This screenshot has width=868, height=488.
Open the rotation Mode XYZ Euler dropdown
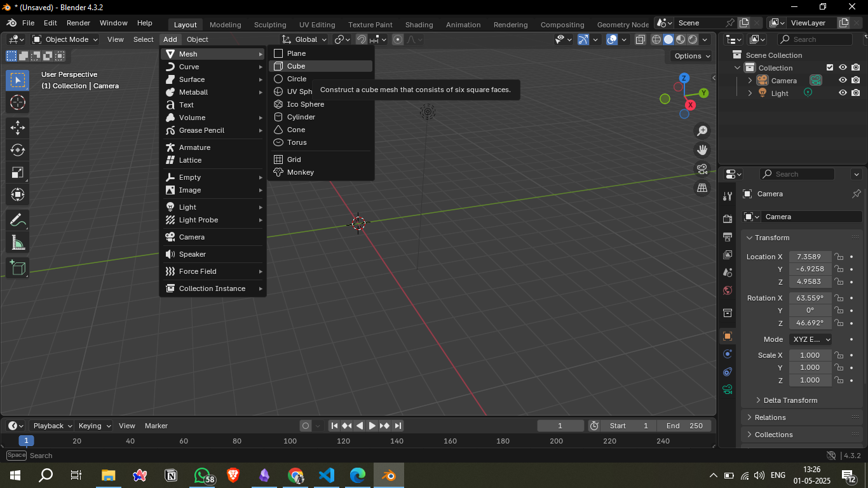[x=811, y=339]
